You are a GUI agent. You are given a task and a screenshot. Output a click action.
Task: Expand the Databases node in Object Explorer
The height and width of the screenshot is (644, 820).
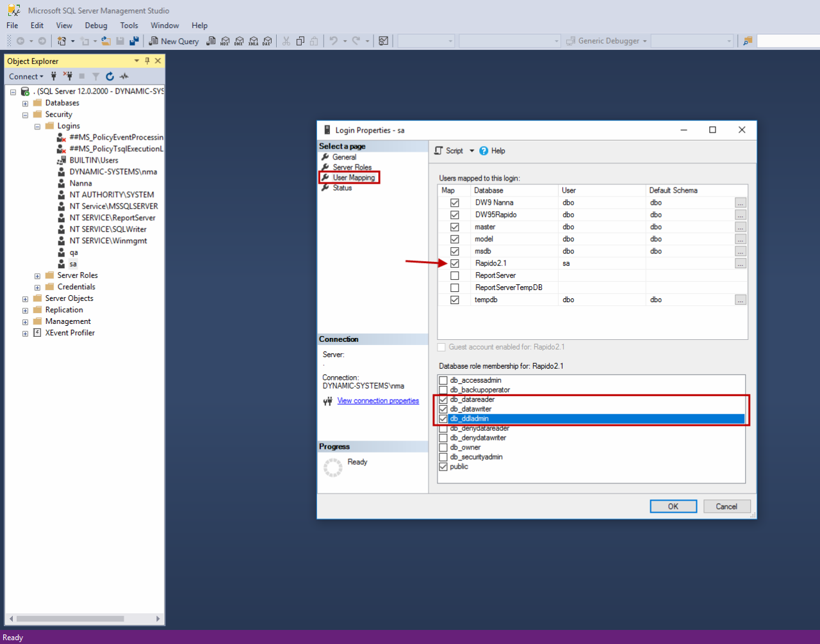pos(25,103)
